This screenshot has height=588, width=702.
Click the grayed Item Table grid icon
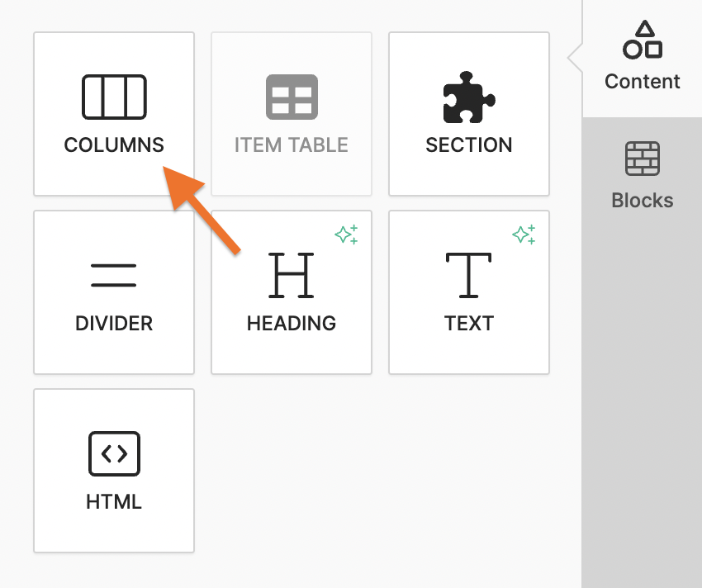pos(292,97)
